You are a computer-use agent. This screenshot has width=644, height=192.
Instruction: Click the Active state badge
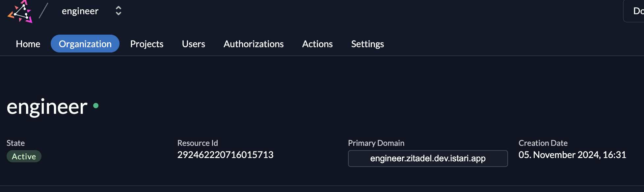point(24,156)
